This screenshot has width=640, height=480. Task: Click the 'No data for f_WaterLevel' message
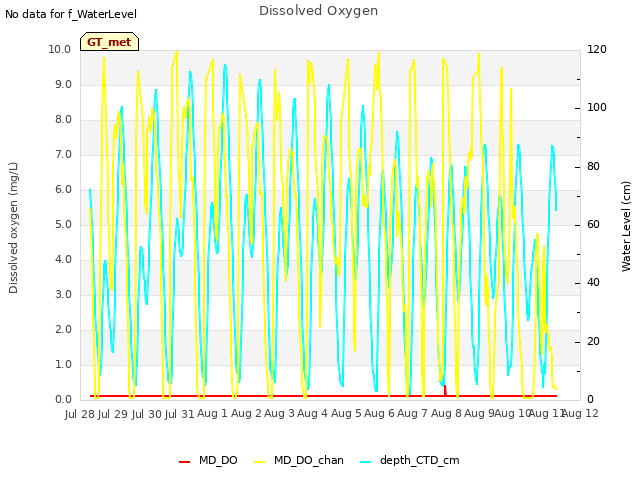coord(71,14)
